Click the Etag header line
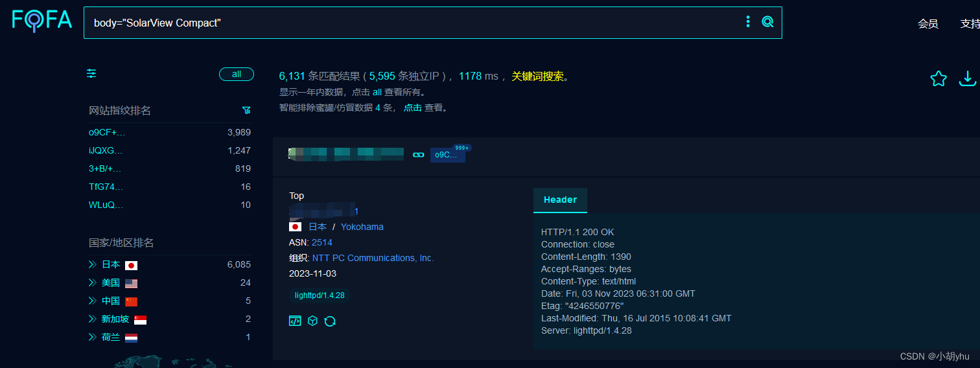Screen dimensions: 980x368 pyautogui.click(x=583, y=306)
